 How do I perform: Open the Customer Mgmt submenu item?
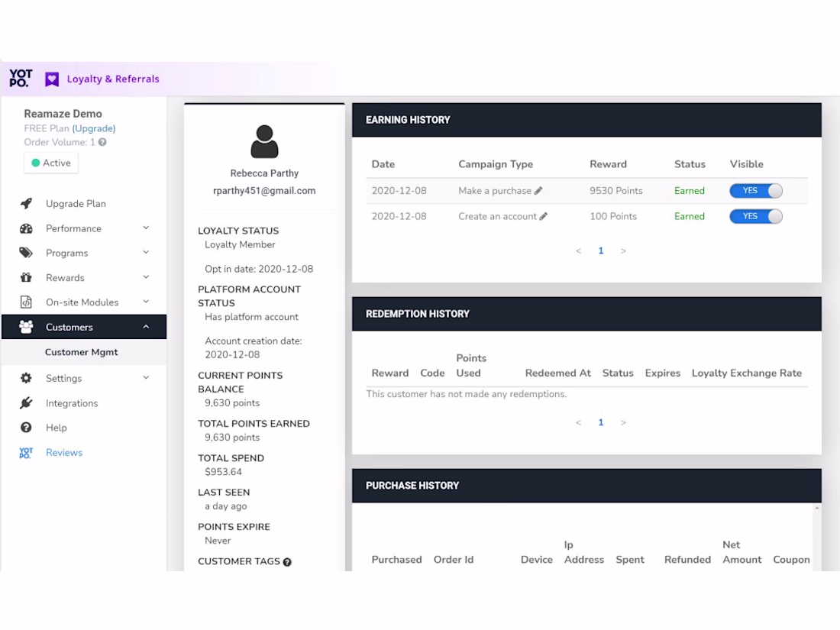tap(83, 352)
